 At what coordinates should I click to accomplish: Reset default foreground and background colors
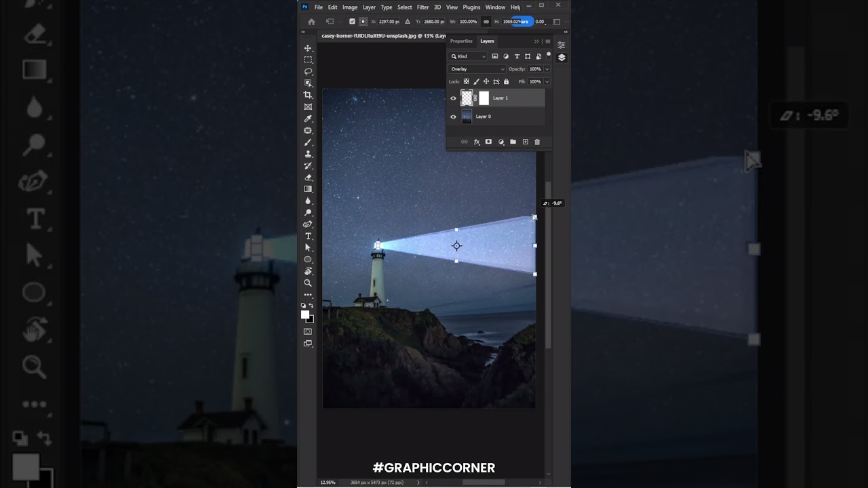tap(304, 306)
